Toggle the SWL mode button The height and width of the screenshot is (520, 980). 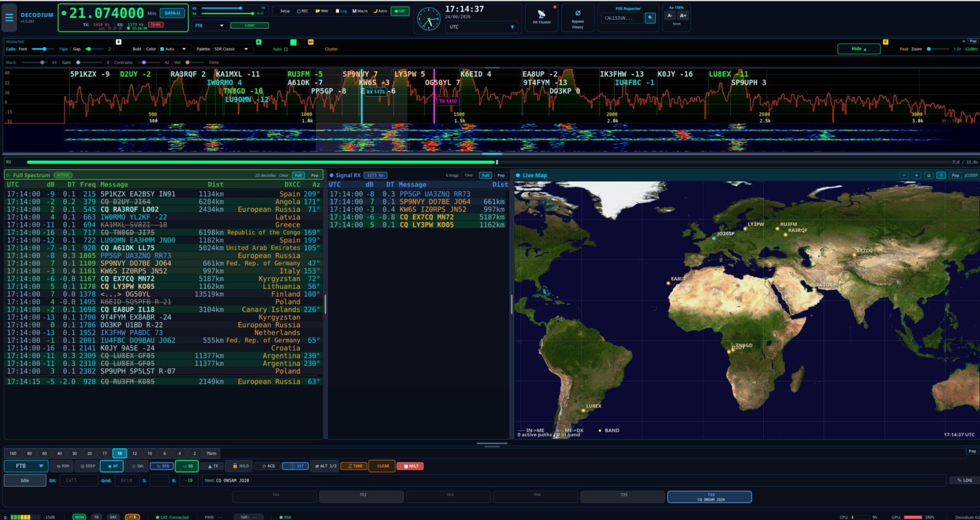tap(137, 466)
